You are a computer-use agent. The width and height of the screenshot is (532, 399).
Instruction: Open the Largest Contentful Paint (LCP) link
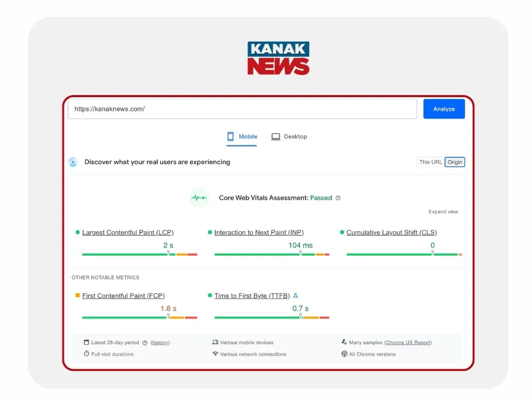point(128,233)
